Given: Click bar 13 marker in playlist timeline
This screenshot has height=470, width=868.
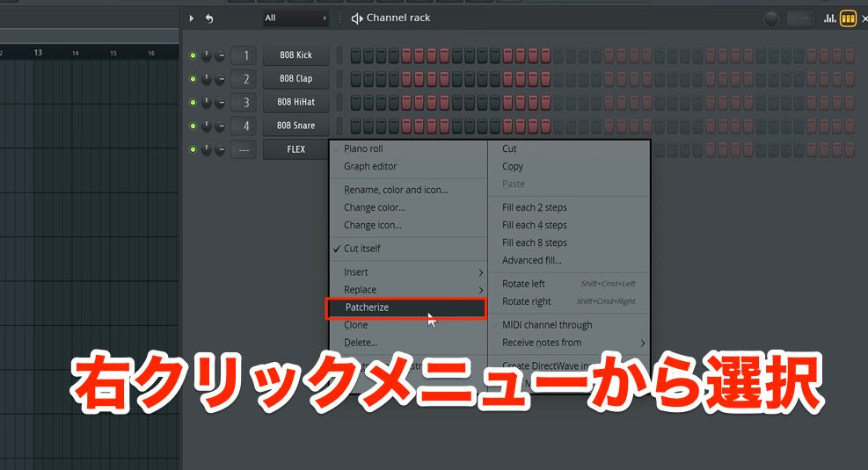Looking at the screenshot, I should point(38,53).
